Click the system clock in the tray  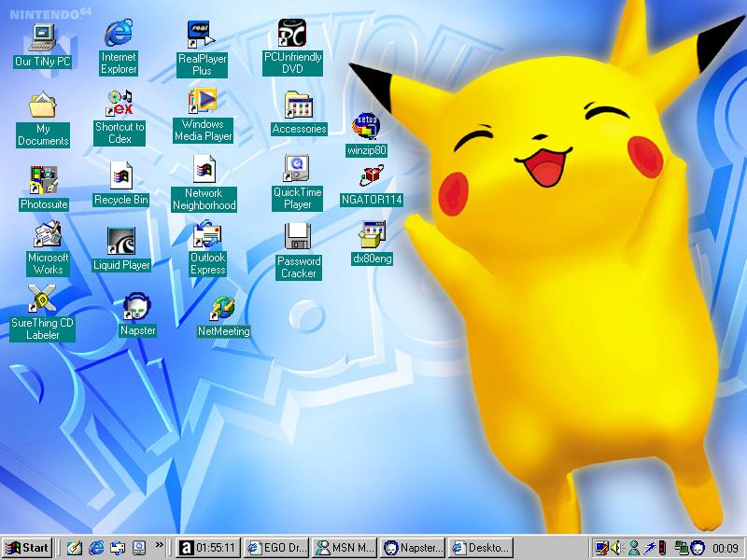[725, 548]
